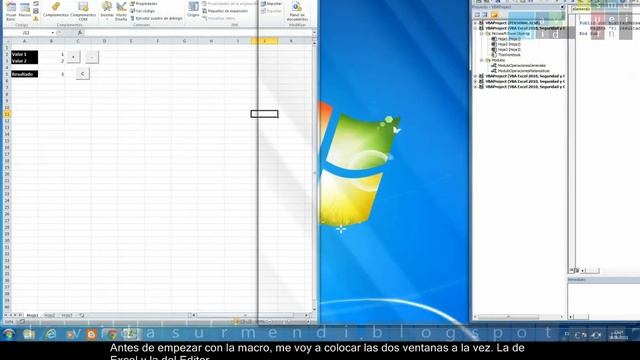Open Complementos COM add-ins
The width and height of the screenshot is (640, 360).
click(83, 11)
